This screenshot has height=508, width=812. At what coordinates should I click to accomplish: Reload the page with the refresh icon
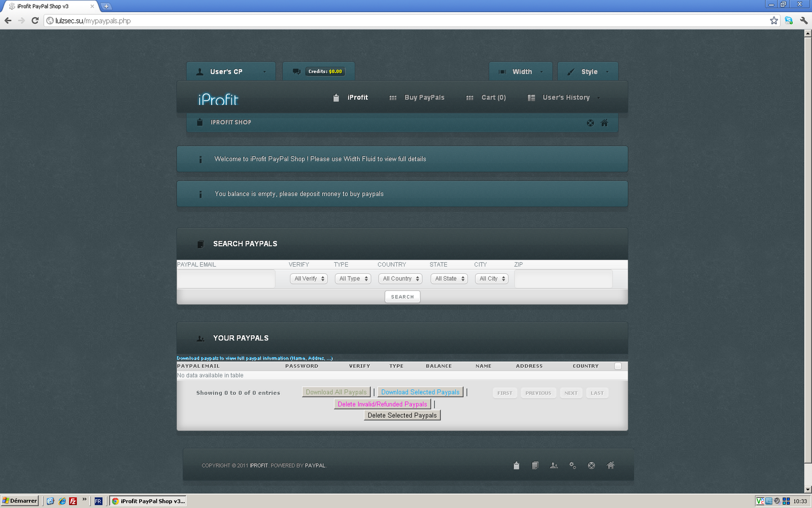(35, 21)
